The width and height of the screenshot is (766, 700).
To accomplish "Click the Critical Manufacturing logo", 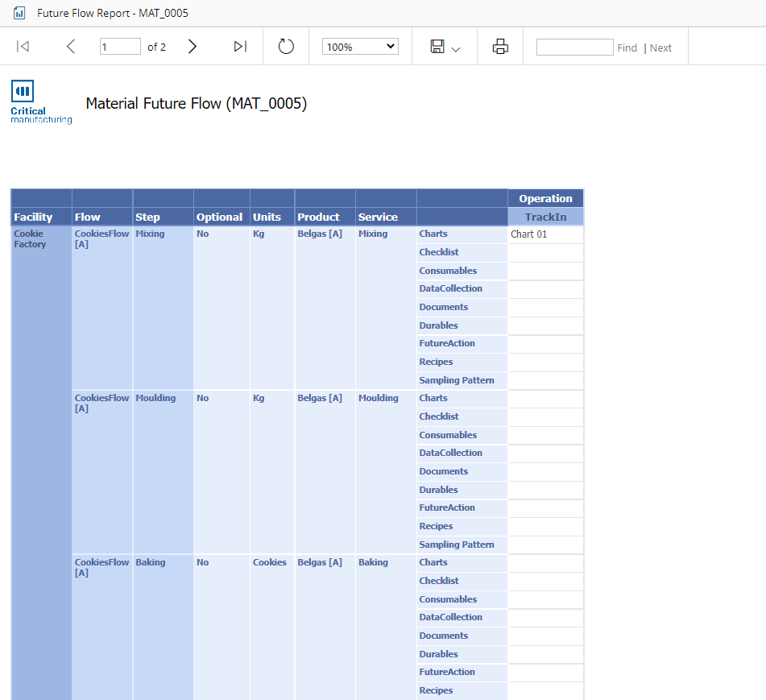I will tap(40, 102).
